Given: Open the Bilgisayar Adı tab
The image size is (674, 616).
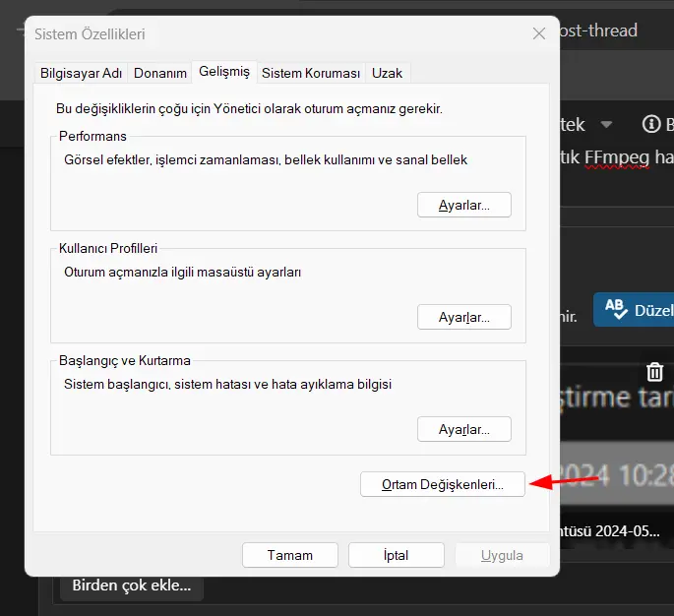Looking at the screenshot, I should point(81,73).
